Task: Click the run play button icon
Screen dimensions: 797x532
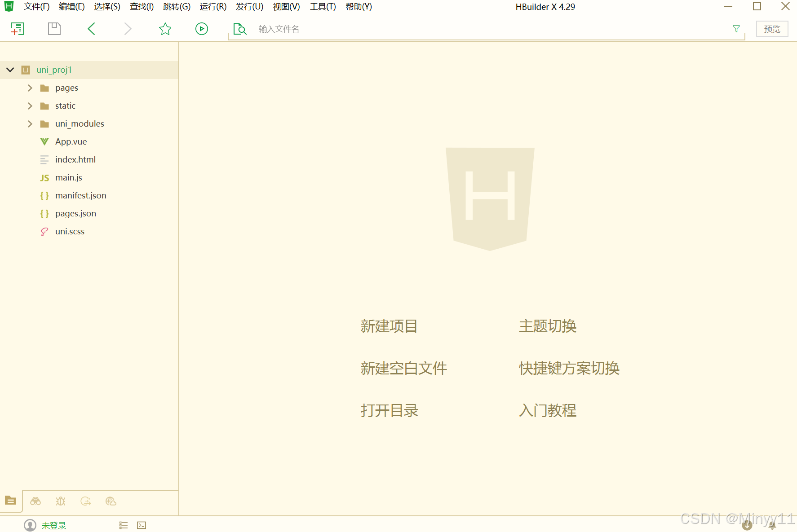Action: (x=202, y=29)
